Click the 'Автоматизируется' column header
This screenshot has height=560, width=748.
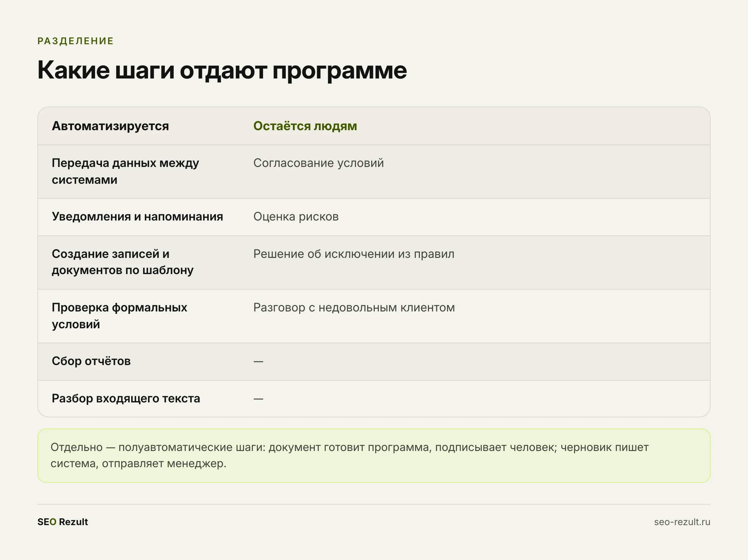click(x=110, y=126)
